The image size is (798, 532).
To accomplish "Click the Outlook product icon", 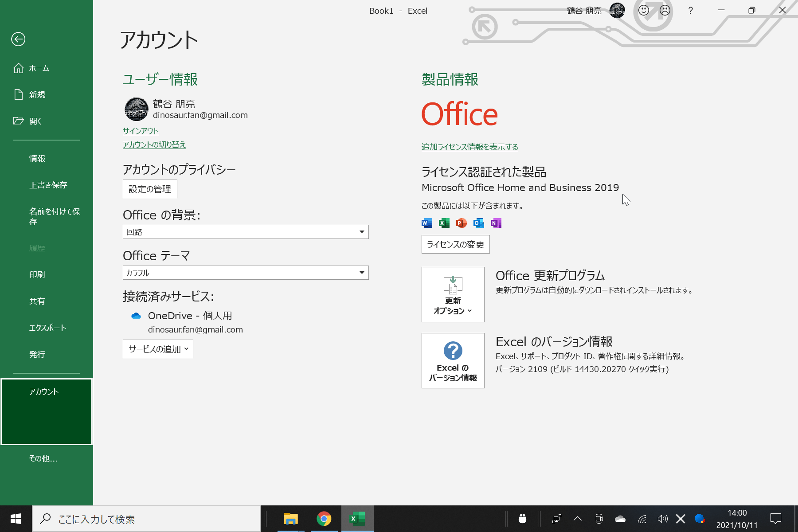I will [x=479, y=223].
